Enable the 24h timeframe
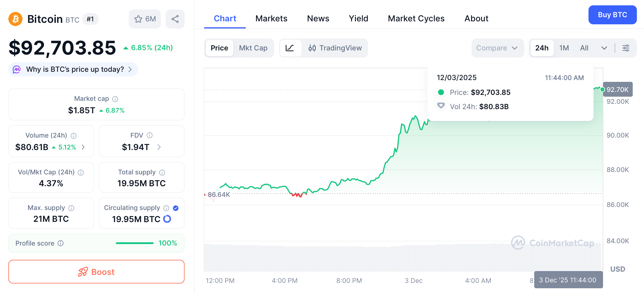 [x=542, y=48]
